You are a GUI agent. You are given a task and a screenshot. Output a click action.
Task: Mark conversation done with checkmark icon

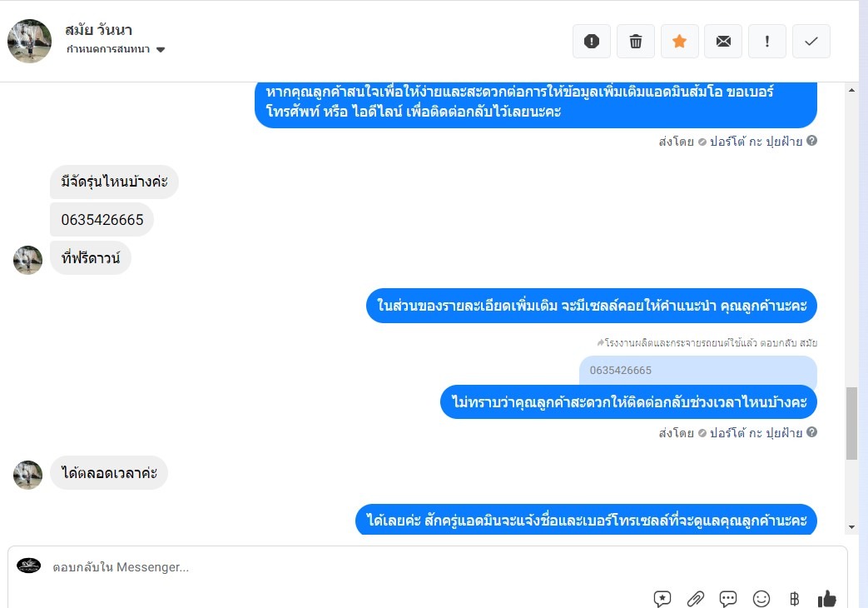pos(811,41)
